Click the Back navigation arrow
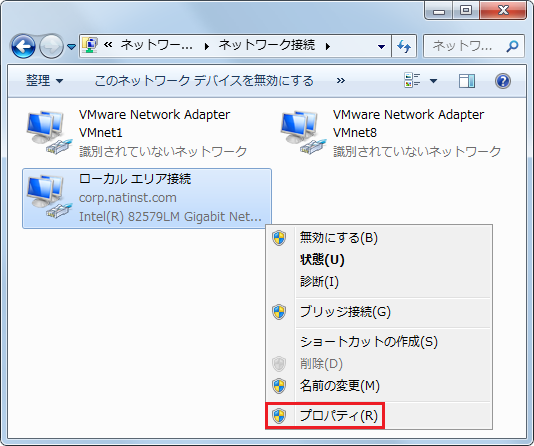Viewport: 534px width, 446px height. pos(23,46)
